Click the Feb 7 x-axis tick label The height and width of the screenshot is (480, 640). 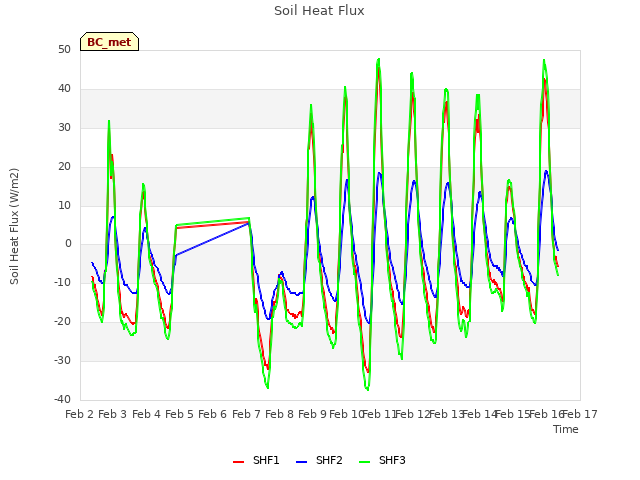pyautogui.click(x=246, y=414)
